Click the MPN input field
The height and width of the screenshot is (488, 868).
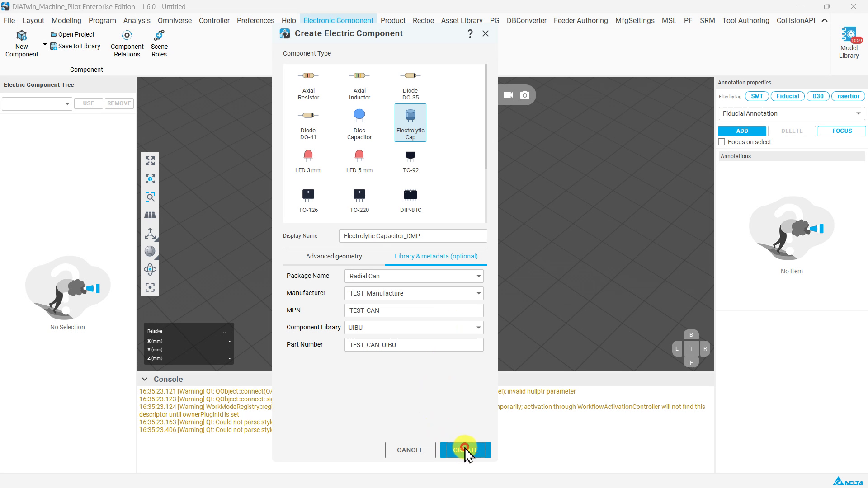click(x=414, y=310)
